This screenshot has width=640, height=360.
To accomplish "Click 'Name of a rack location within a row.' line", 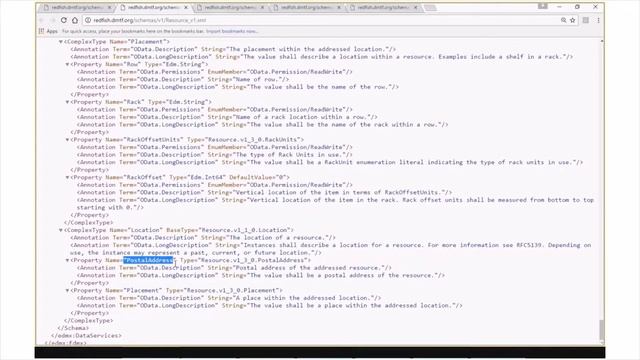I will pos(227,117).
